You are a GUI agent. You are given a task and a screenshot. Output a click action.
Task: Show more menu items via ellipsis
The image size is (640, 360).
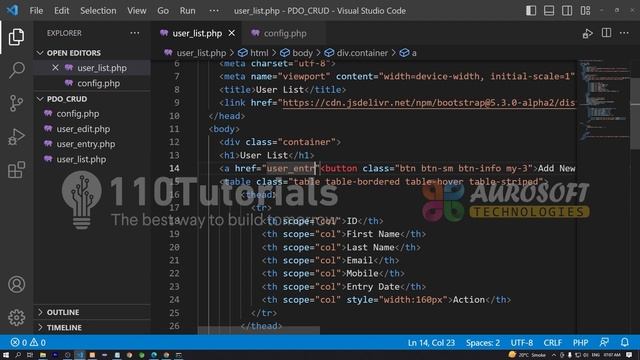[x=214, y=11]
